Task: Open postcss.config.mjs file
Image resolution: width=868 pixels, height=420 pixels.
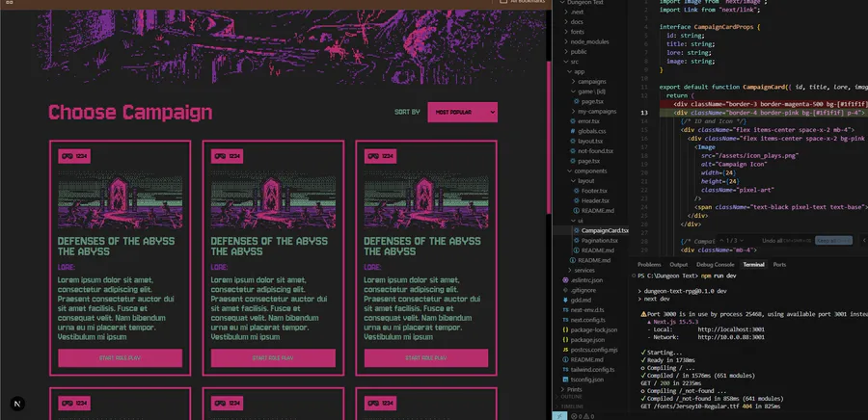Action: click(593, 350)
